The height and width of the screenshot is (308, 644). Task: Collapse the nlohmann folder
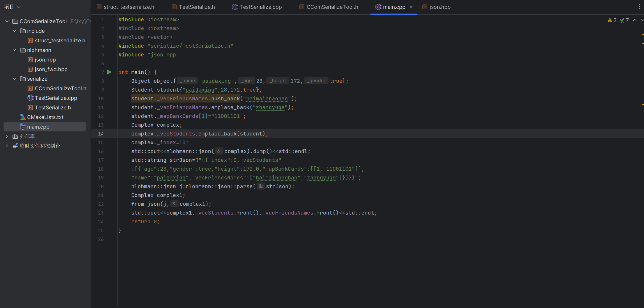(14, 50)
